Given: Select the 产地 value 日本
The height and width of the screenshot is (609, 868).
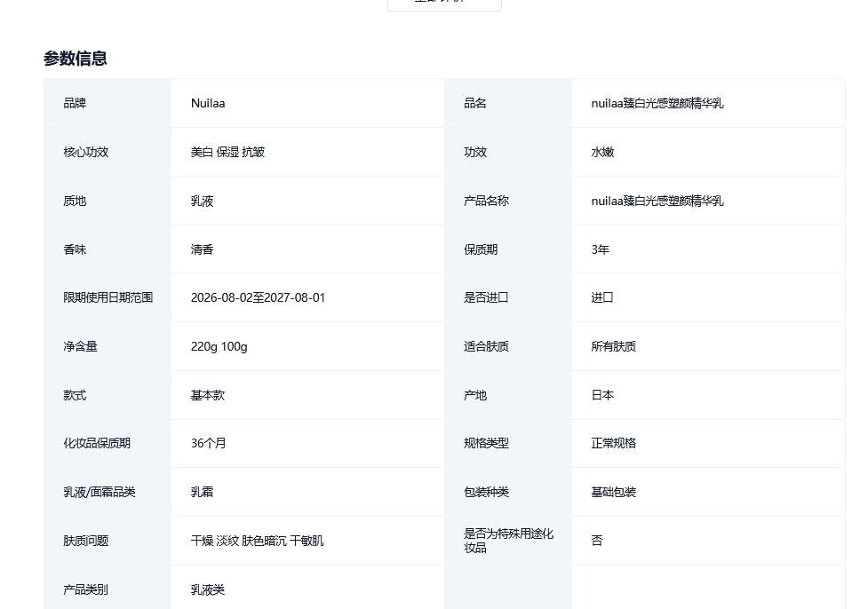Looking at the screenshot, I should pos(602,395).
